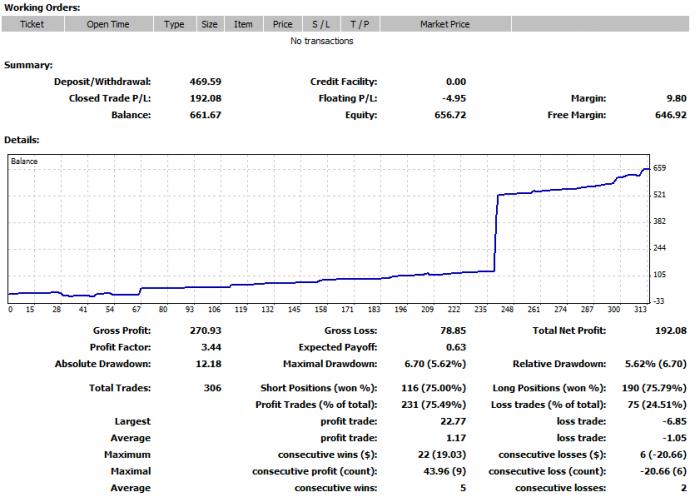Select the Size column header
This screenshot has height=497, width=700.
click(210, 24)
